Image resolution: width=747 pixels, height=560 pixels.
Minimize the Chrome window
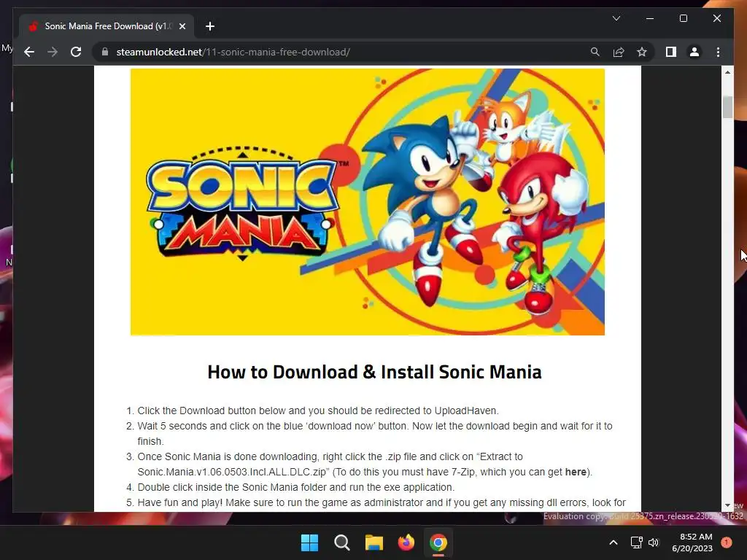point(650,18)
